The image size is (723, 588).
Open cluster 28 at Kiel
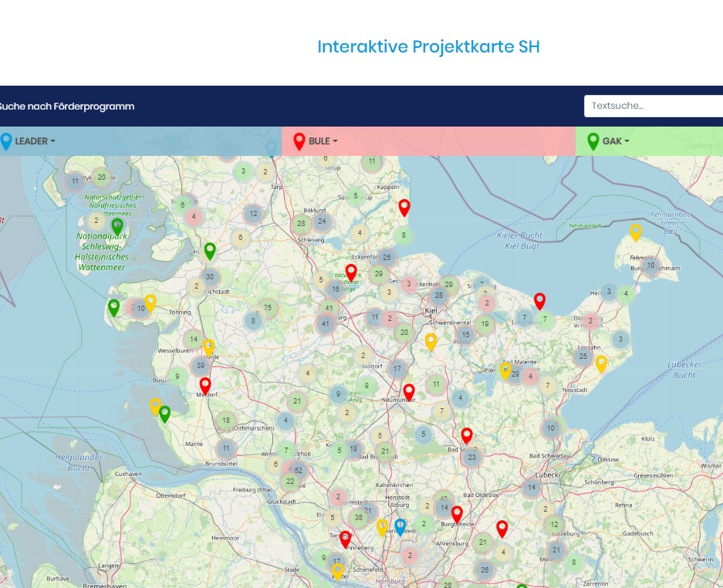point(438,296)
